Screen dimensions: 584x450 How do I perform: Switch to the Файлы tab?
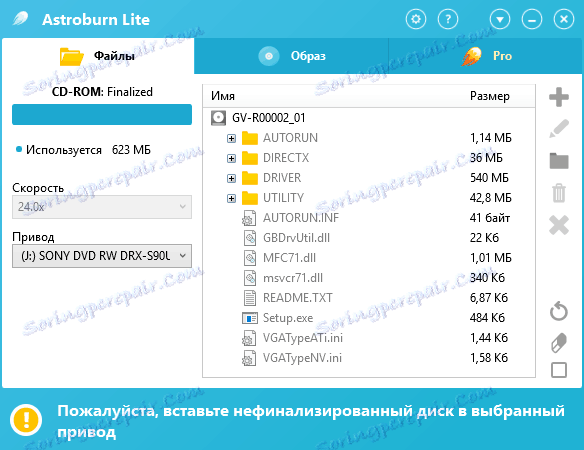click(98, 56)
